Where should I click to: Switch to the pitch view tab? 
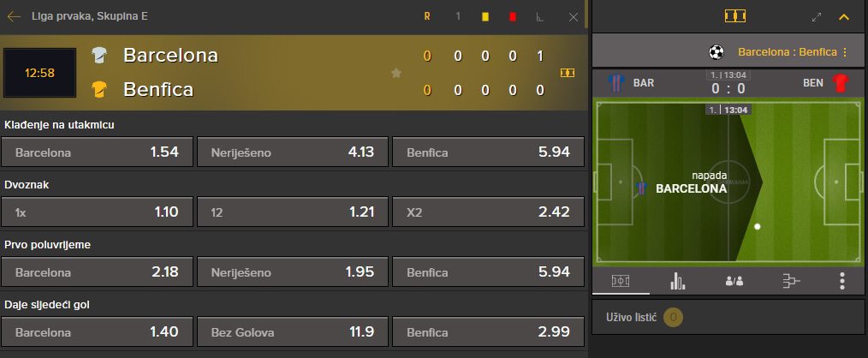(621, 282)
